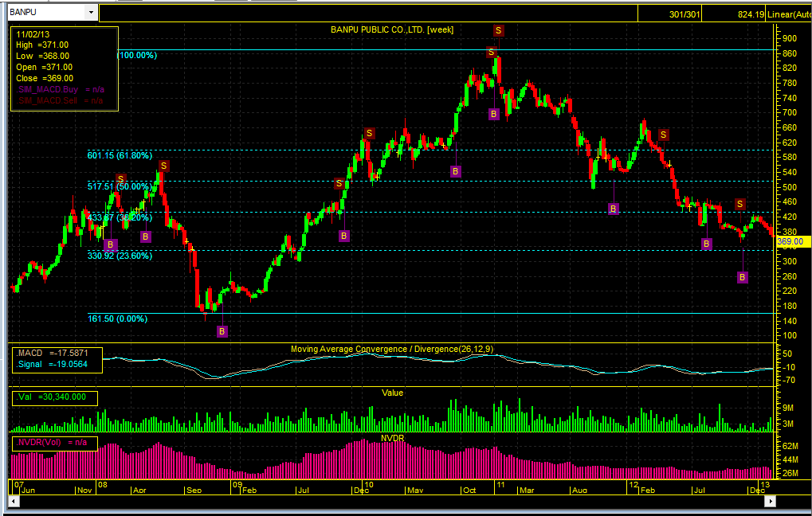812x516 pixels.
Task: Select the 517.51 (50.00%) Fibonacci label
Action: tap(120, 186)
